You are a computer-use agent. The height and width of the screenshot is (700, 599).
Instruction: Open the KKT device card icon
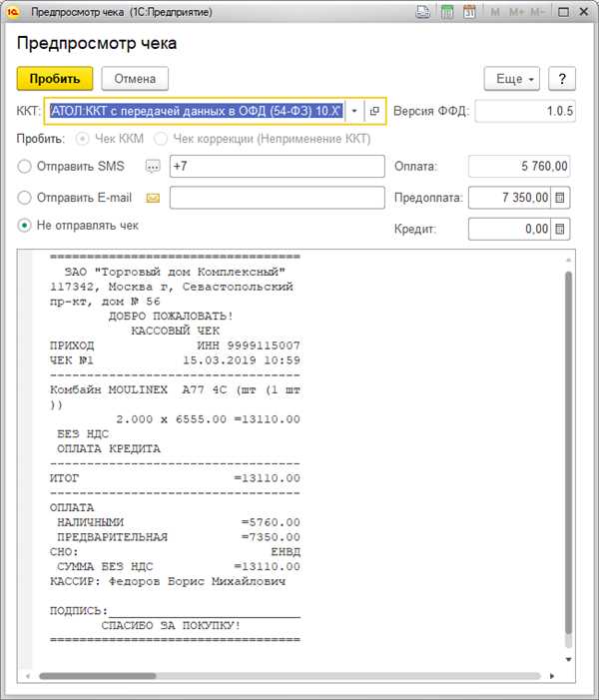[x=374, y=111]
